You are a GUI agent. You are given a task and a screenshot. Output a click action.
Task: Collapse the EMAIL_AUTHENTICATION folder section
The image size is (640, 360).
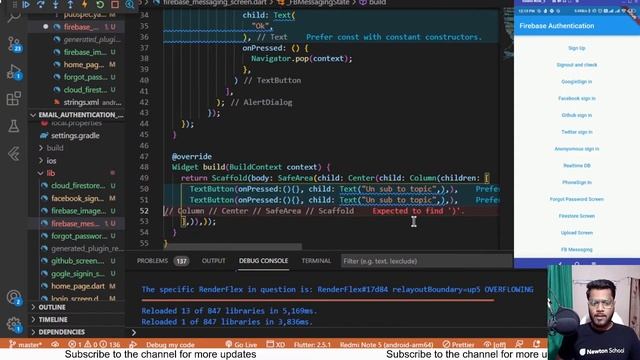[77, 115]
